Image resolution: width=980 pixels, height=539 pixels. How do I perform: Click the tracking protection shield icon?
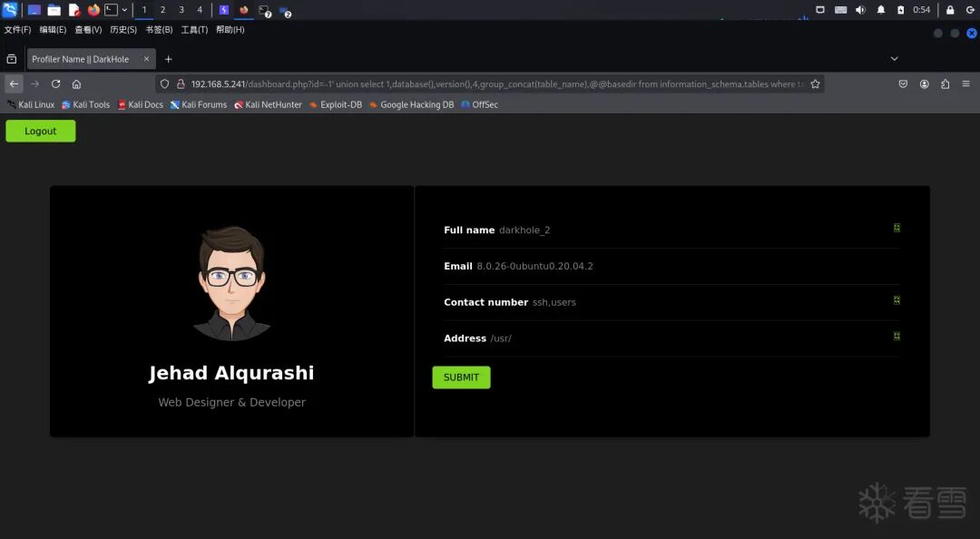[x=165, y=83]
